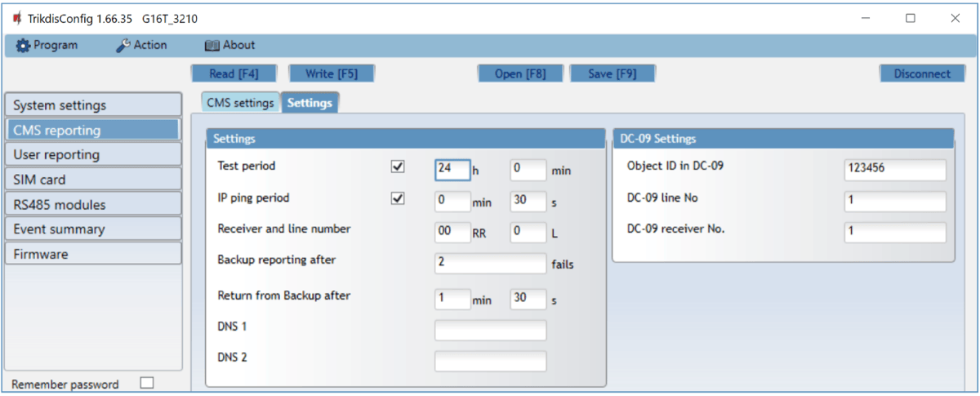Screen dimensions: 980x396
Task: Click the Save [F9] button
Action: coord(612,73)
